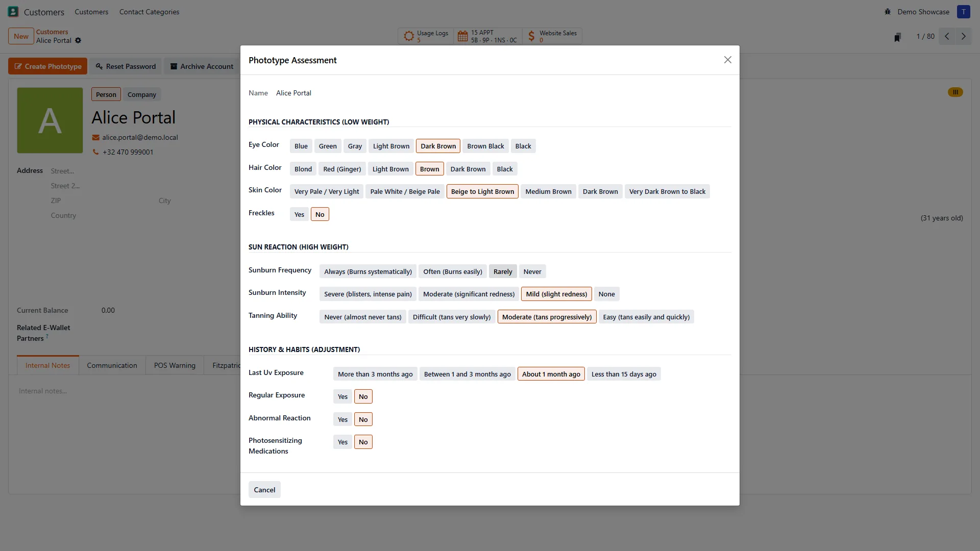Select Rarely sunburn frequency
980x551 pixels.
(x=503, y=272)
